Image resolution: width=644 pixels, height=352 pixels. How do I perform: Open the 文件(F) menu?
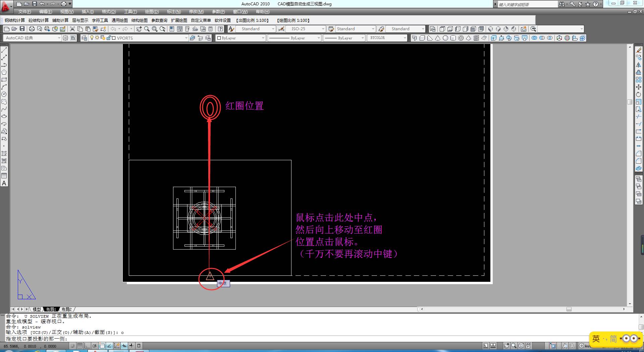24,12
